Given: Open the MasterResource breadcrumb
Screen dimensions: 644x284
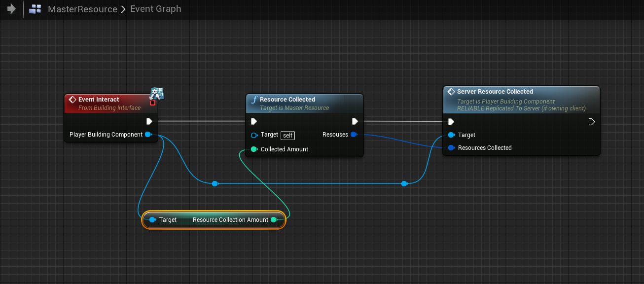Looking at the screenshot, I should click(82, 9).
